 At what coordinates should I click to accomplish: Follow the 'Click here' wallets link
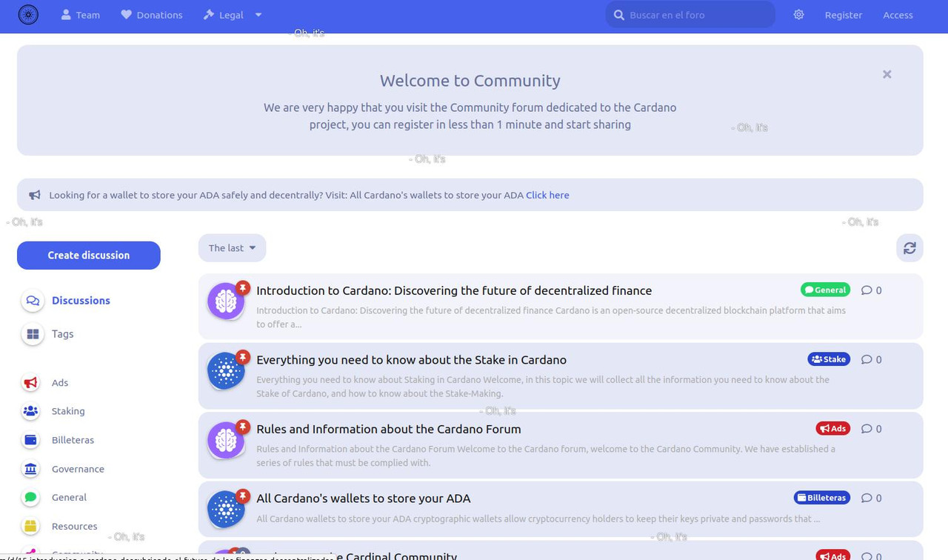[x=547, y=195]
